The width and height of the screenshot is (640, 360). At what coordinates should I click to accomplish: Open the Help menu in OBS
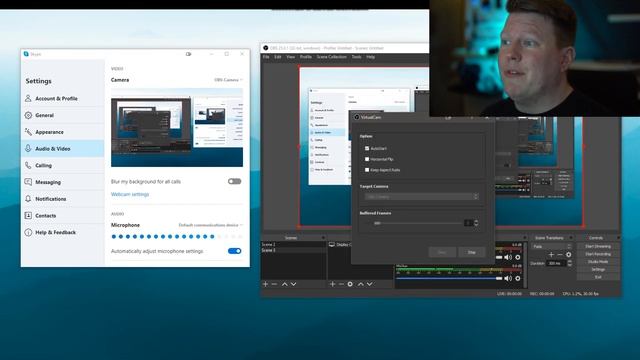coord(371,57)
